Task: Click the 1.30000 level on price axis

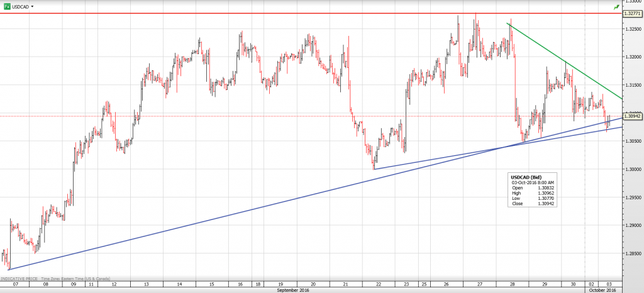Action: click(632, 169)
